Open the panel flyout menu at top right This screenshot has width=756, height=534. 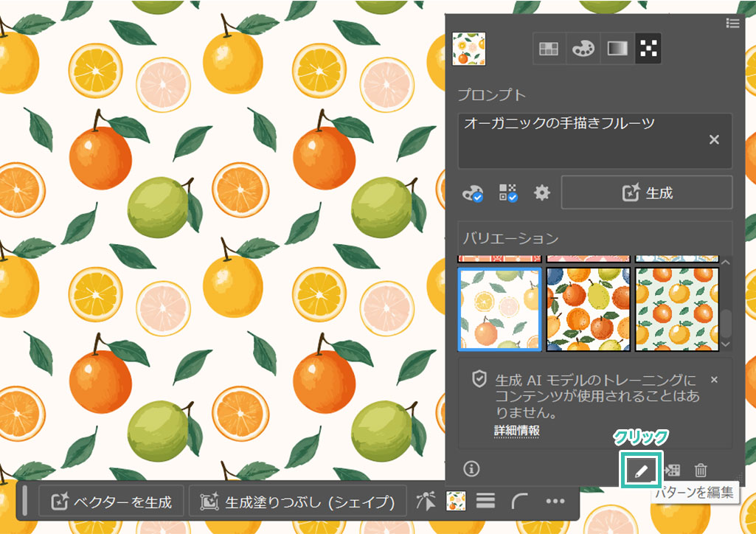(x=732, y=23)
